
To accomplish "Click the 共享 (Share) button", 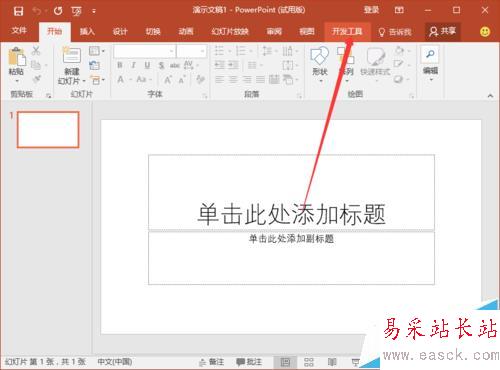I will [443, 32].
